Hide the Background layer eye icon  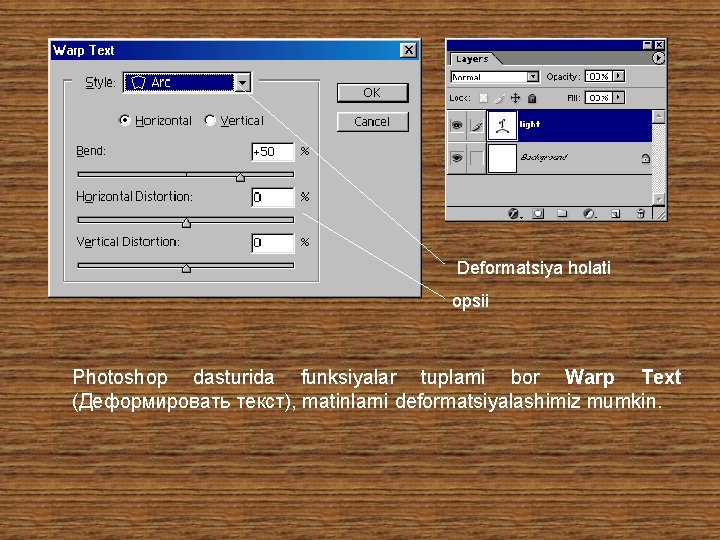click(457, 158)
